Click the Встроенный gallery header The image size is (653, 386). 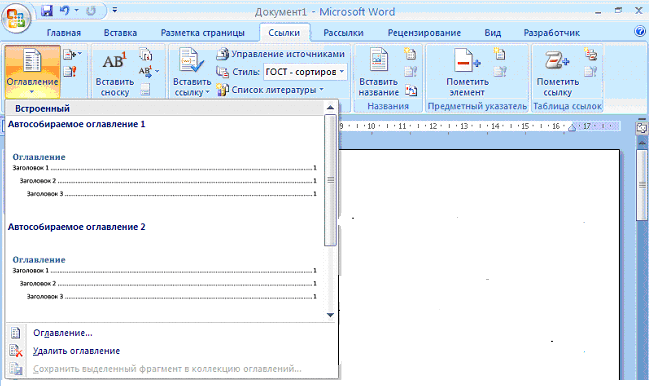tap(165, 108)
